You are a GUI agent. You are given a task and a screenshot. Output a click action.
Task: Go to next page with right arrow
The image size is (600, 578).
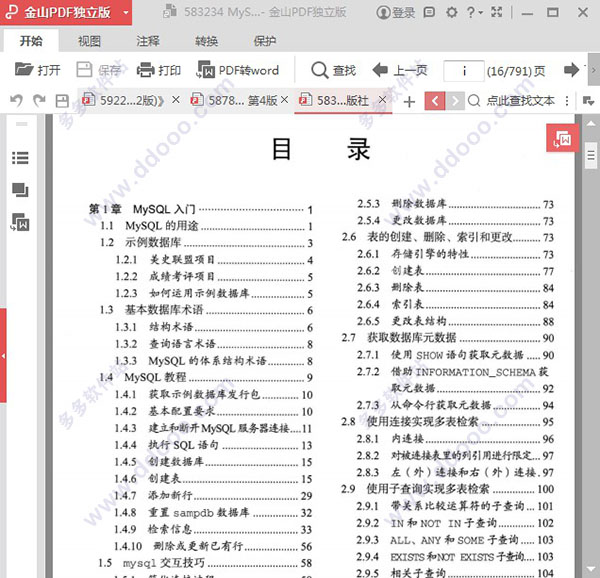(x=572, y=70)
